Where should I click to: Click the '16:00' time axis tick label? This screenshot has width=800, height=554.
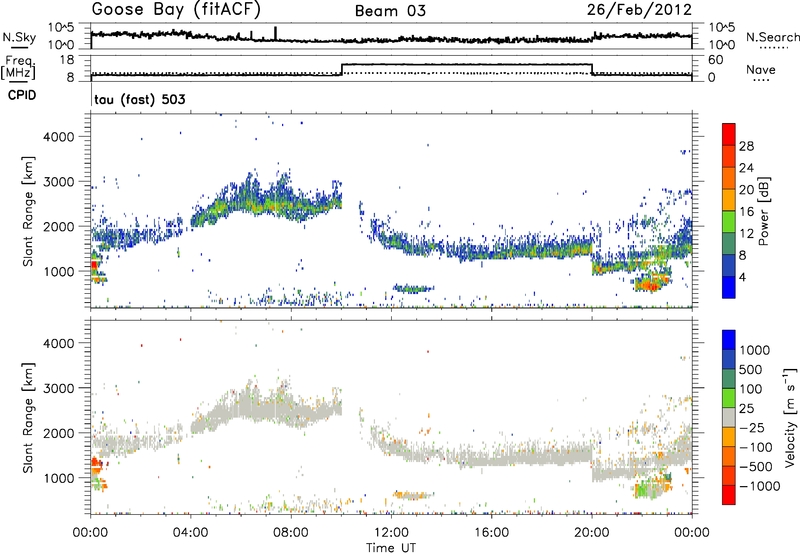pyautogui.click(x=491, y=533)
